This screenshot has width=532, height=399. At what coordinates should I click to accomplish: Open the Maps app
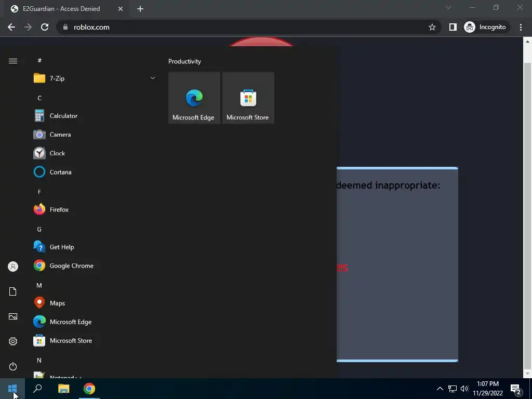pyautogui.click(x=95, y=303)
